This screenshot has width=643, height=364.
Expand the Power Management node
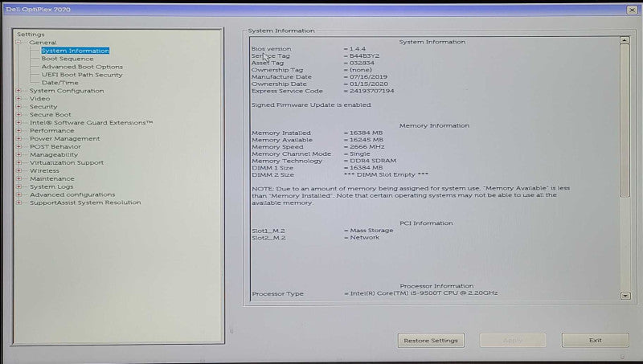coord(18,138)
